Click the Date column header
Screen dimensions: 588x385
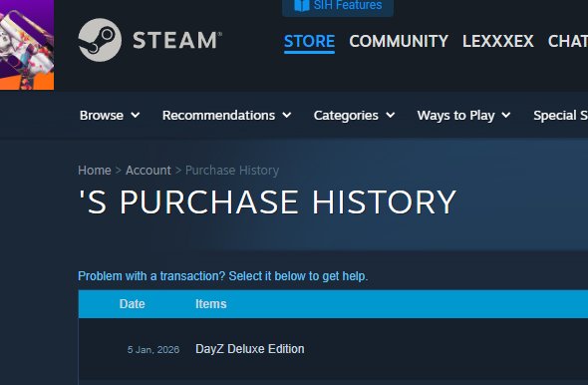[132, 304]
